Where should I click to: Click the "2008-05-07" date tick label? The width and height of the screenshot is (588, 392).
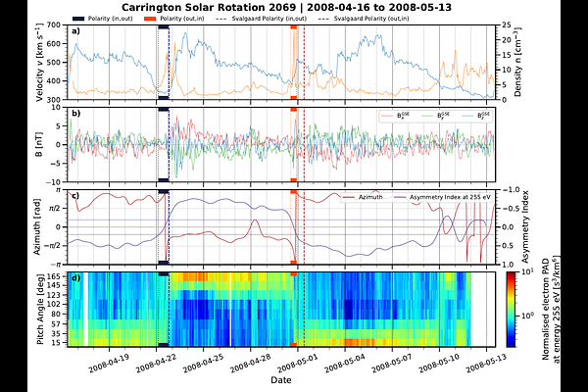pos(392,364)
